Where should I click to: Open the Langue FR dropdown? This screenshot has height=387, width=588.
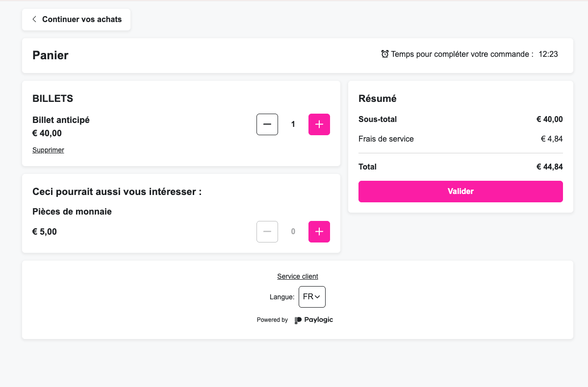(312, 297)
